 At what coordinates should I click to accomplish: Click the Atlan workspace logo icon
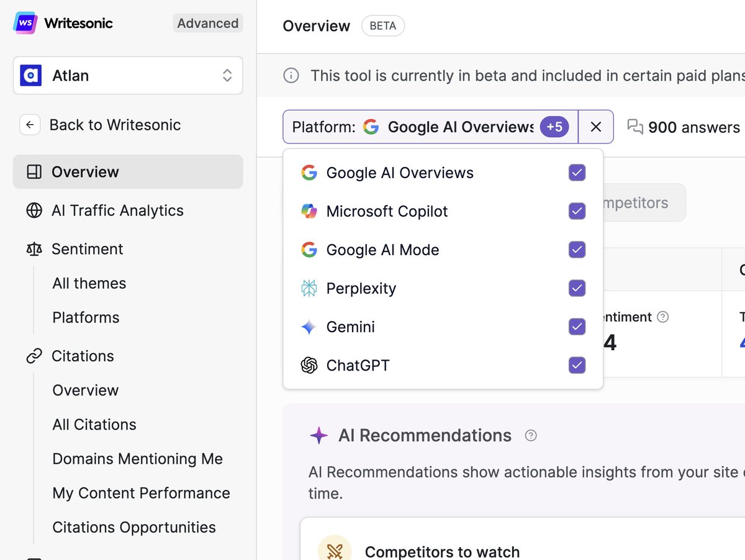30,76
